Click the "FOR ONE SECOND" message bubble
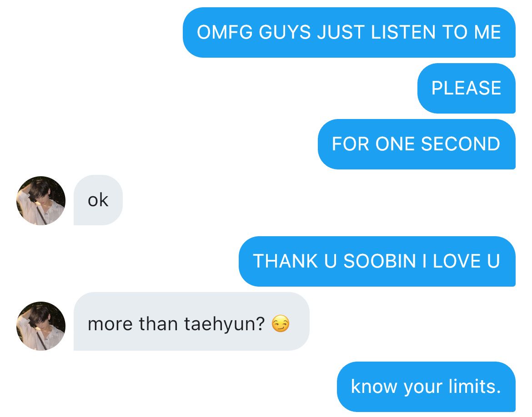The image size is (532, 417). (x=417, y=144)
